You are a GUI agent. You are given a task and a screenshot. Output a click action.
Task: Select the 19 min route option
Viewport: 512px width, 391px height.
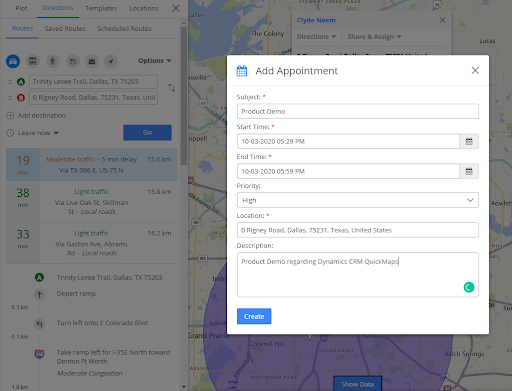point(92,165)
